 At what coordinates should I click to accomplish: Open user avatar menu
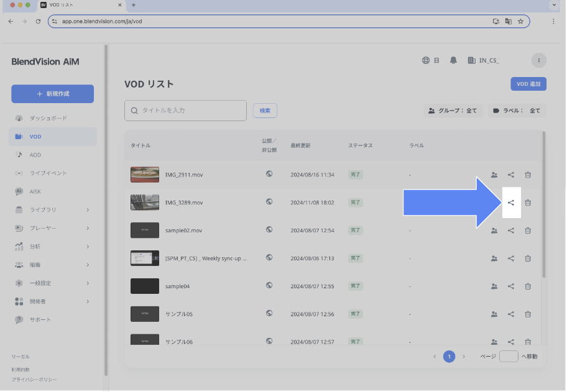pyautogui.click(x=538, y=60)
